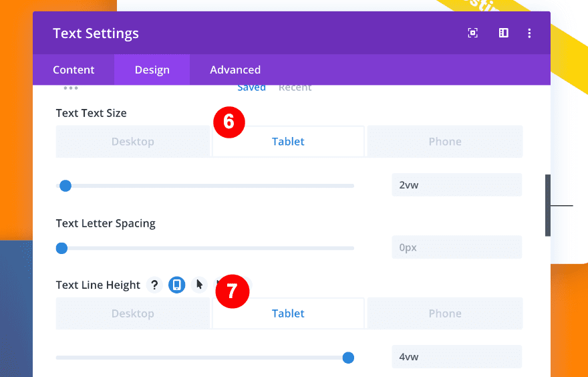Screen dimensions: 588x377
Task: Select the Design tab
Action: click(152, 70)
